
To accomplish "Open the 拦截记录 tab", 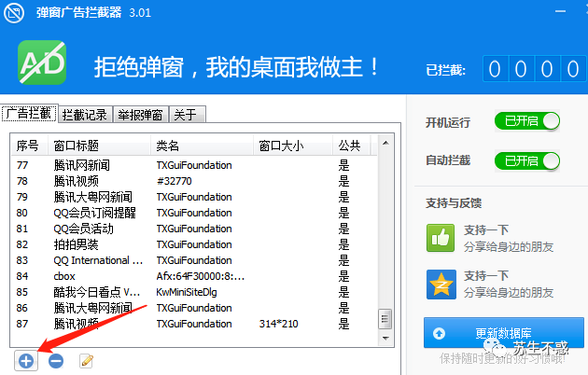I will pyautogui.click(x=85, y=114).
